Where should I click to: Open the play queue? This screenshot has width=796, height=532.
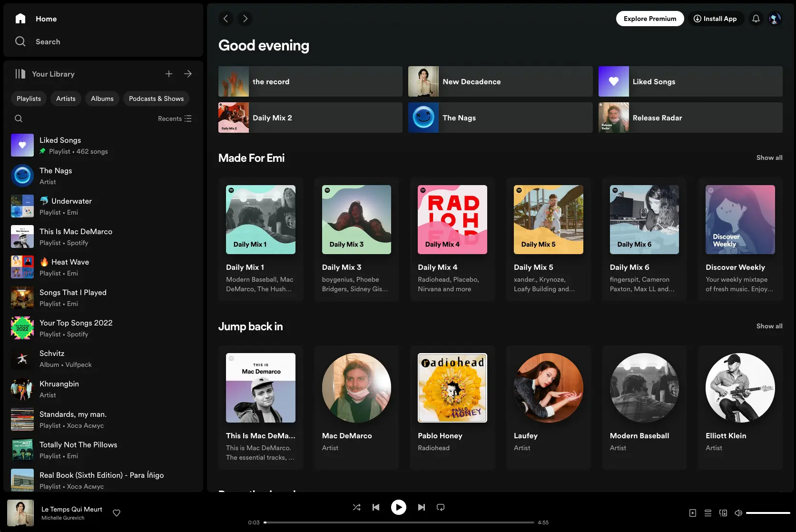pyautogui.click(x=708, y=513)
